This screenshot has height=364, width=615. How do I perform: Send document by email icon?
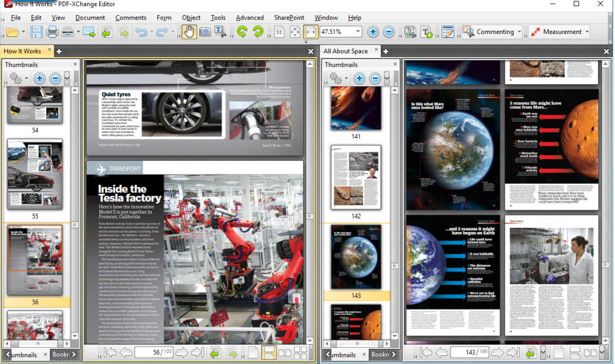[89, 32]
